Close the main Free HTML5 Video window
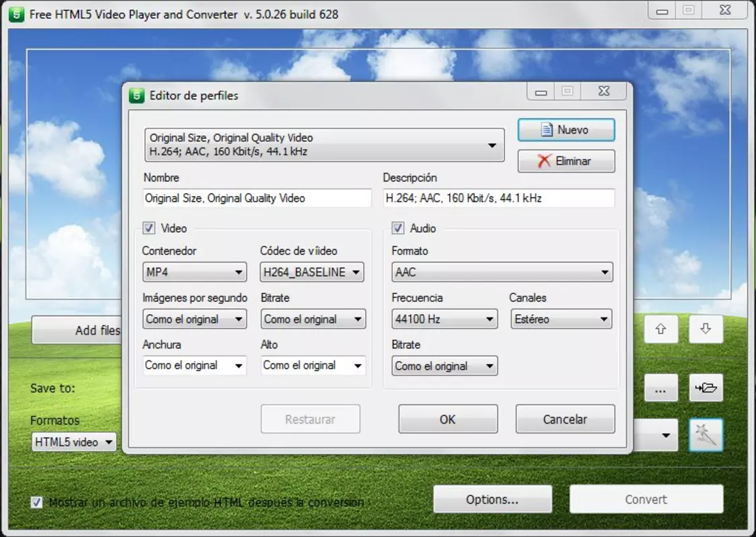This screenshot has height=537, width=756. (724, 10)
